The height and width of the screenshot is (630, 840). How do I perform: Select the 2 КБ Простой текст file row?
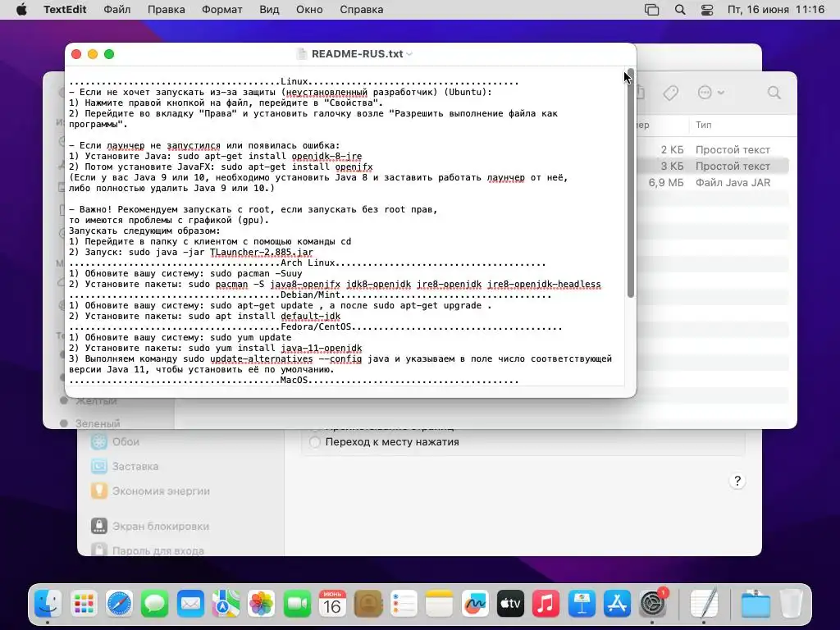(x=713, y=149)
